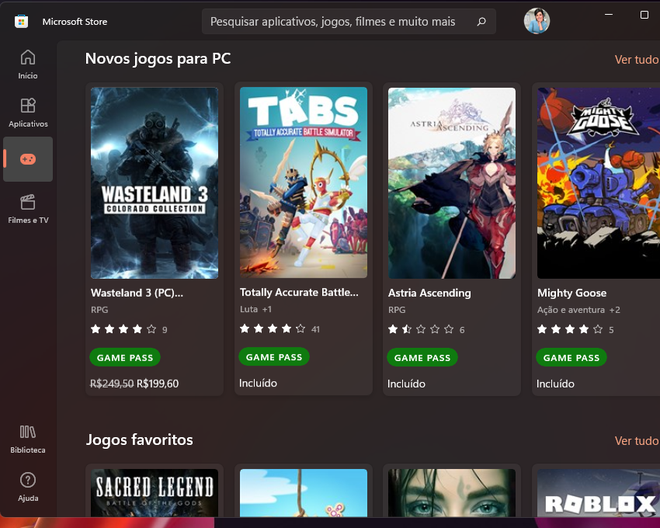Viewport: 660px width, 528px height.
Task: Click the search magnifier icon
Action: tap(481, 21)
